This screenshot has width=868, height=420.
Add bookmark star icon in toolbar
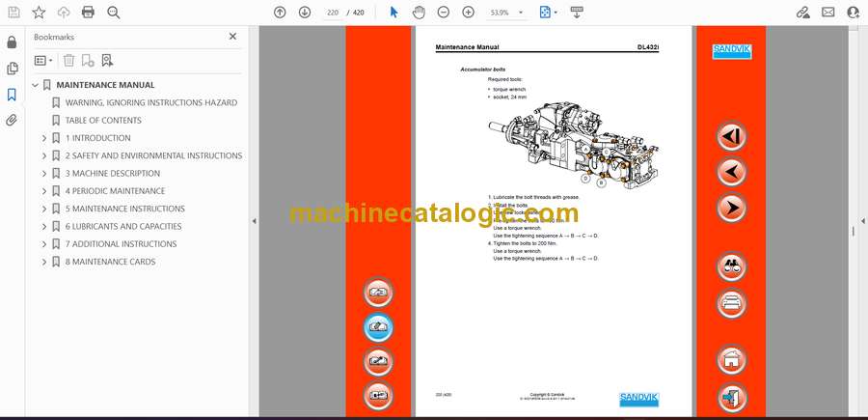(x=39, y=13)
